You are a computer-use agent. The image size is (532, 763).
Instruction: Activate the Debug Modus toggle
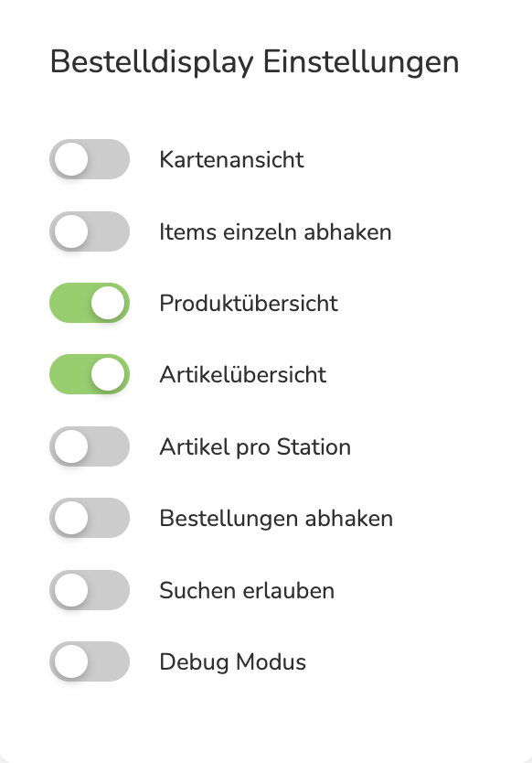(x=90, y=661)
